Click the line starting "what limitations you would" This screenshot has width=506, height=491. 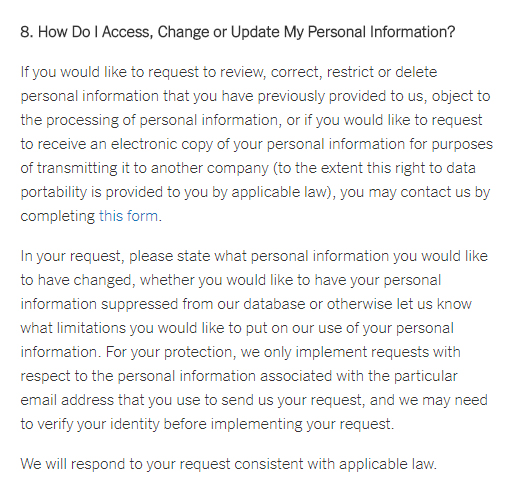(237, 328)
